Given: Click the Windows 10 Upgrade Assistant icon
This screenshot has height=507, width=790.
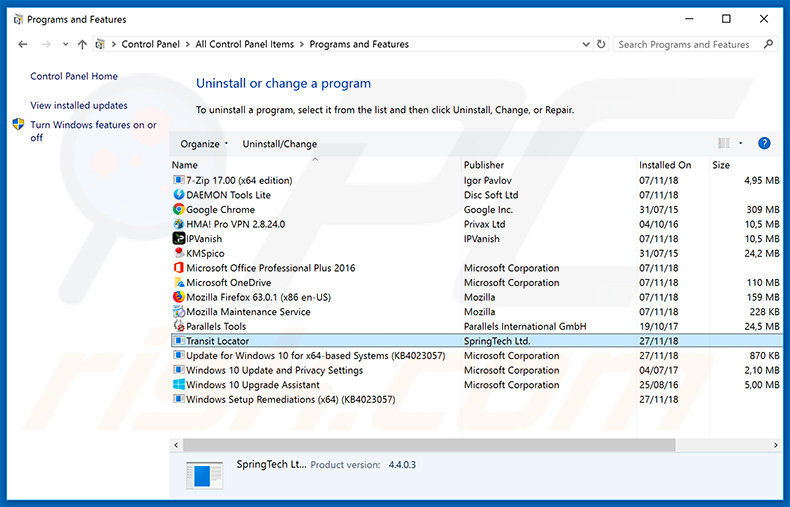Looking at the screenshot, I should coord(178,385).
